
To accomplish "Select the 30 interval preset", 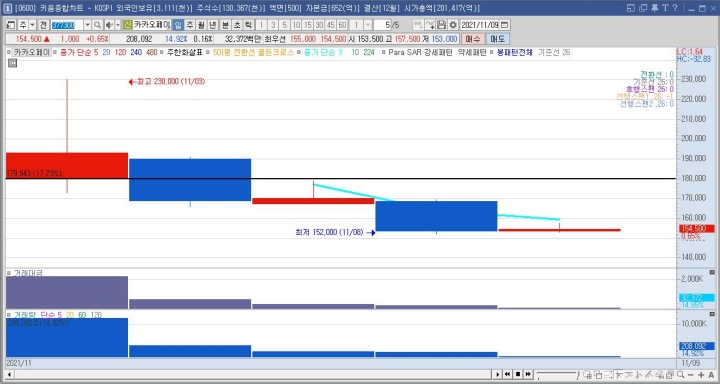I will pos(319,25).
